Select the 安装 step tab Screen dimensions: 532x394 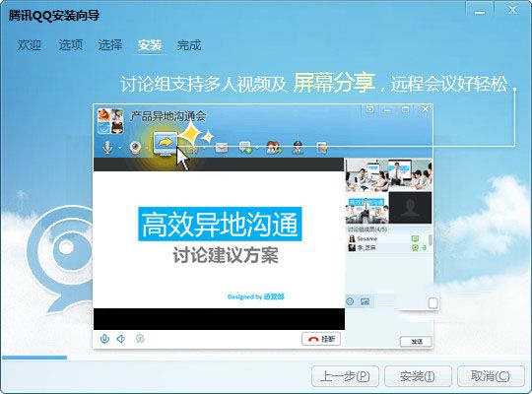point(150,45)
